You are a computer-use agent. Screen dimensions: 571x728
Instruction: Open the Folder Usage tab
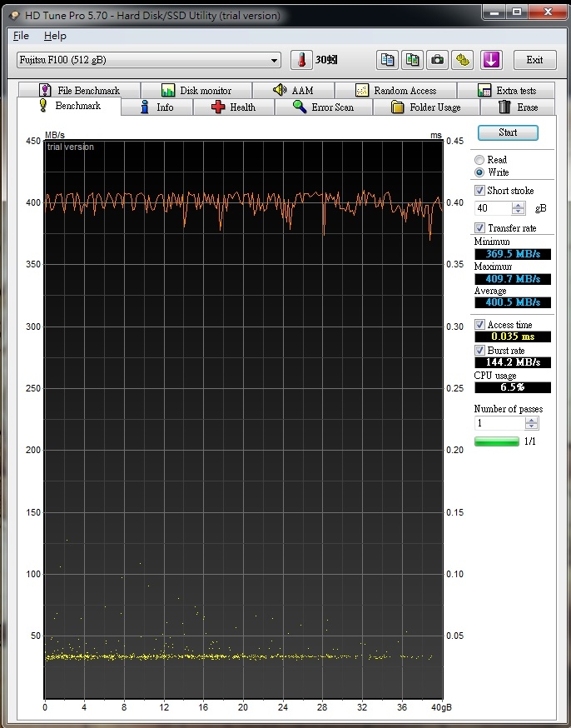click(426, 107)
